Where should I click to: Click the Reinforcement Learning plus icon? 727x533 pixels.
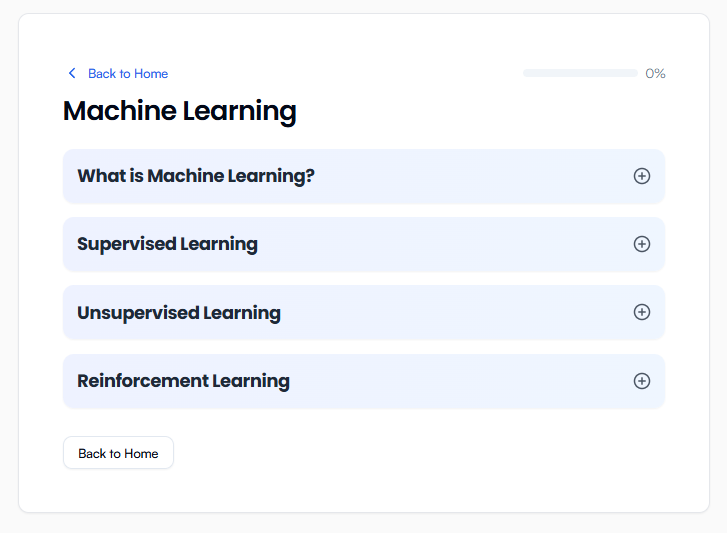point(642,381)
